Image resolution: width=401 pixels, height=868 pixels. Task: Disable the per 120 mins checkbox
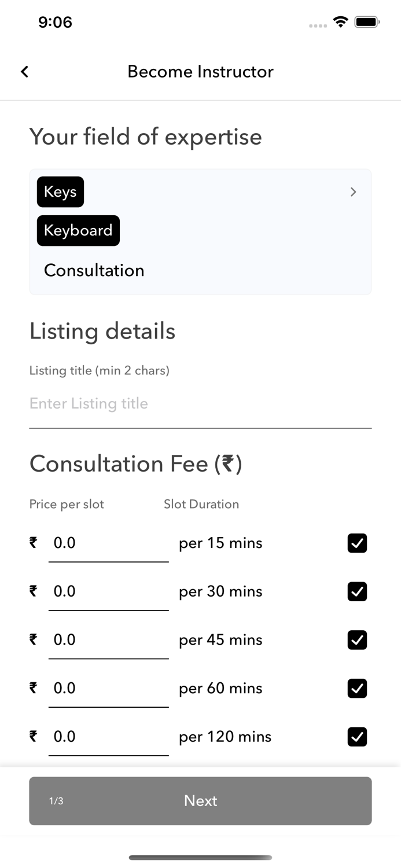pos(357,737)
